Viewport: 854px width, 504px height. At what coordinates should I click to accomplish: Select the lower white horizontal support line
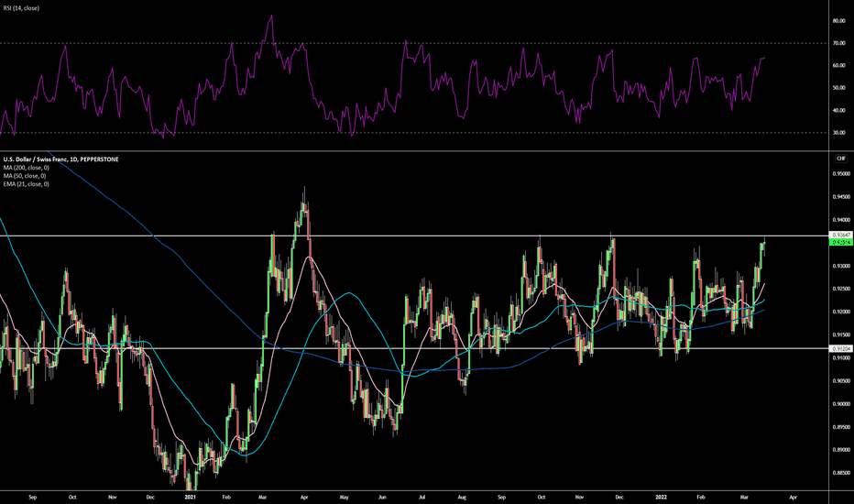tap(414, 348)
